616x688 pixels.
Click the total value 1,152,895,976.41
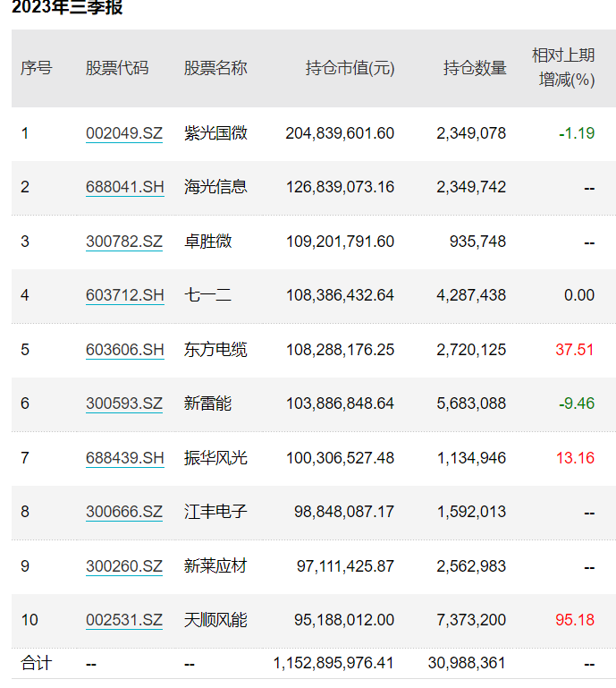333,663
